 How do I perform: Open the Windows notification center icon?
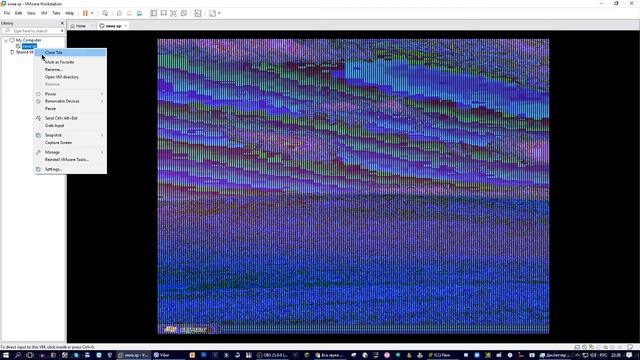pos(629,356)
